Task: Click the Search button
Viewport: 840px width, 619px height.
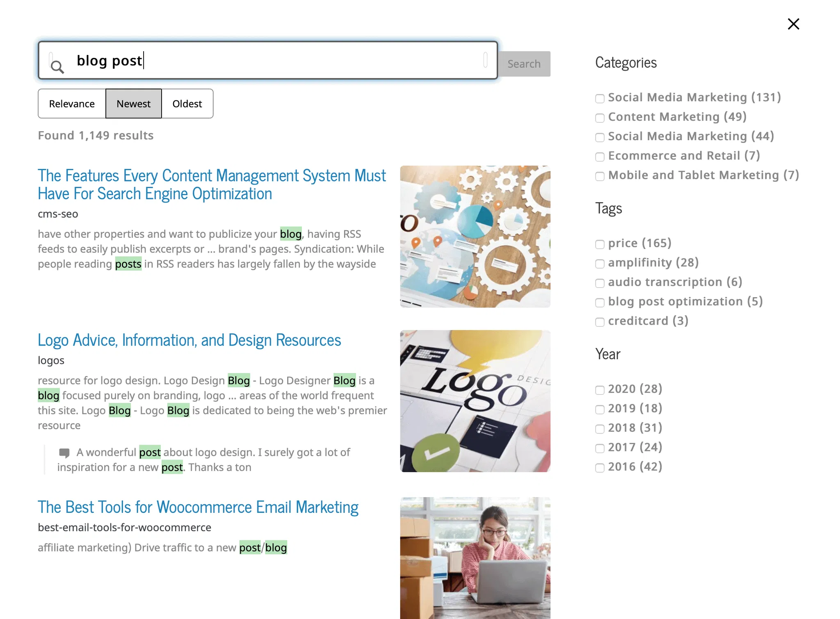Action: tap(524, 64)
